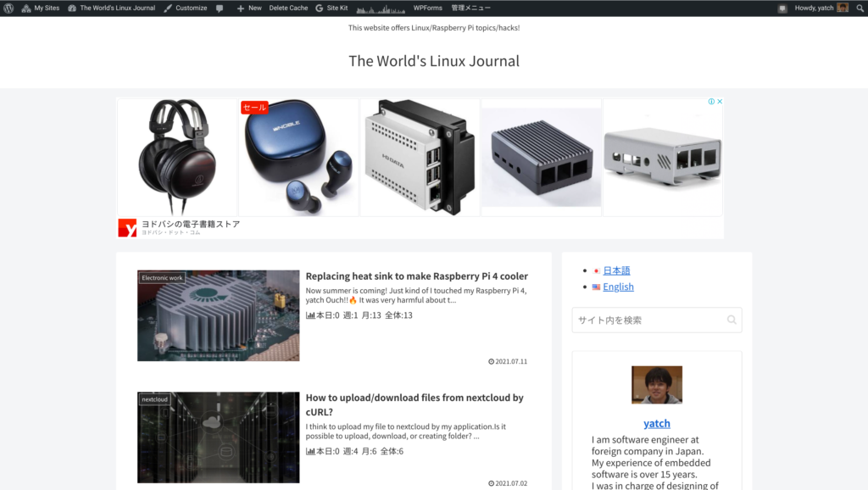Click the I-O DATA device ad image

click(420, 158)
